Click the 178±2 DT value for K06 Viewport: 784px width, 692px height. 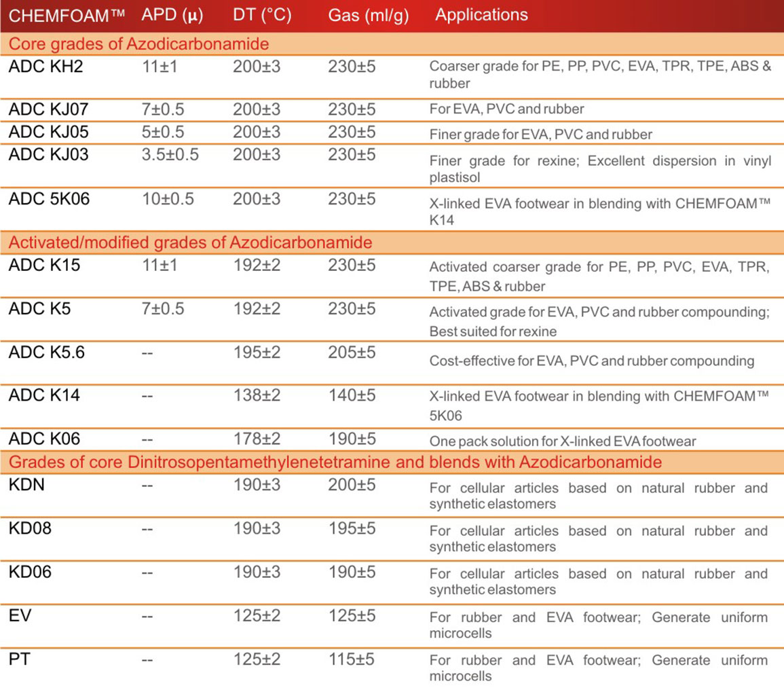(x=257, y=439)
